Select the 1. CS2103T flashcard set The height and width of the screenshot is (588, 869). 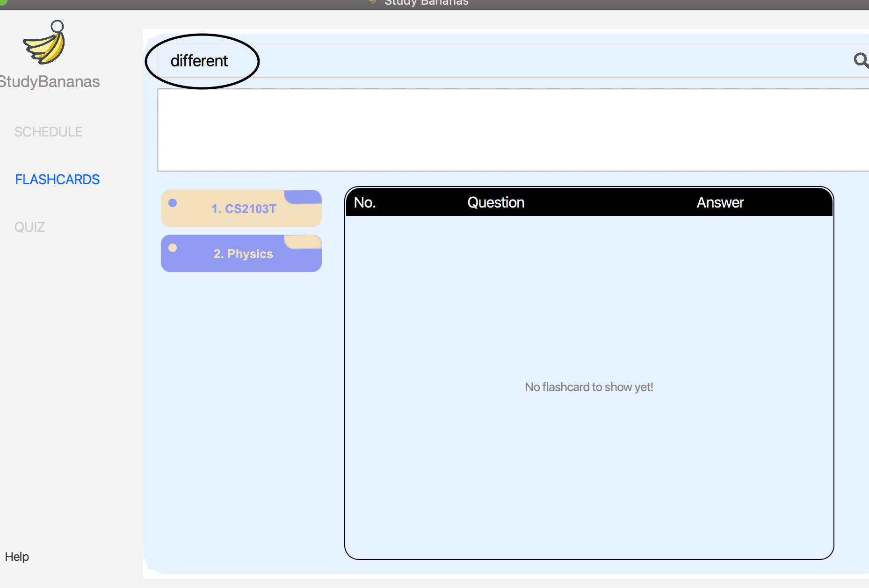tap(241, 208)
